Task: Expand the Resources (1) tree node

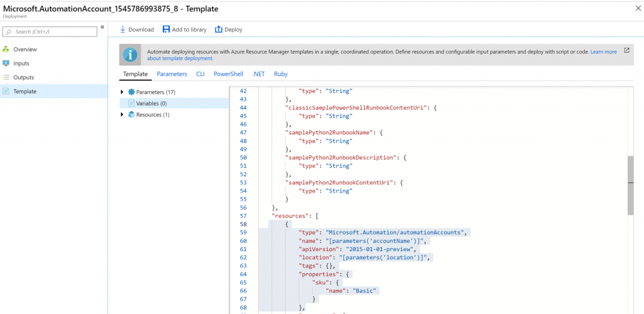Action: tap(122, 115)
